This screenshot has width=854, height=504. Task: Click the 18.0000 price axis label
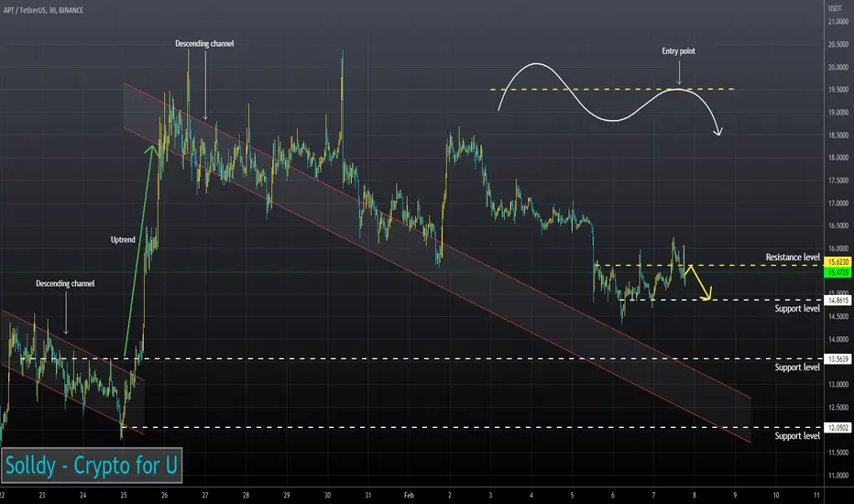click(838, 158)
